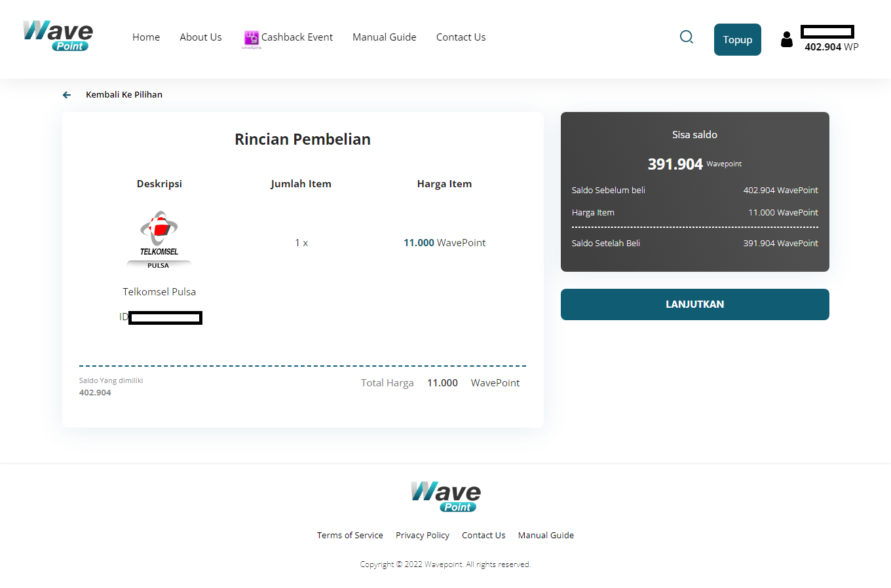The image size is (891, 588).
Task: Click Contact Us in the footer
Action: coord(483,536)
